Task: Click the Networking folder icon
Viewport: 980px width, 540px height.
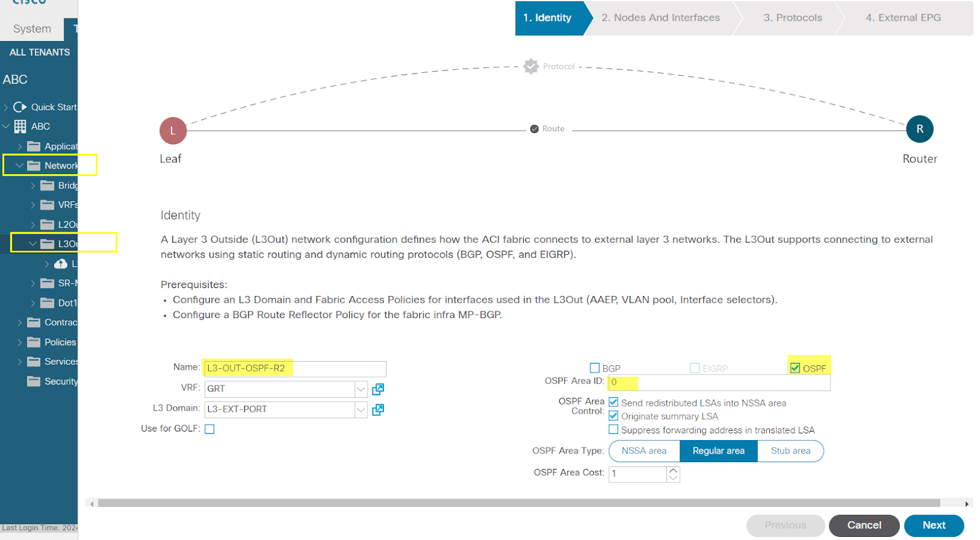Action: pyautogui.click(x=34, y=165)
